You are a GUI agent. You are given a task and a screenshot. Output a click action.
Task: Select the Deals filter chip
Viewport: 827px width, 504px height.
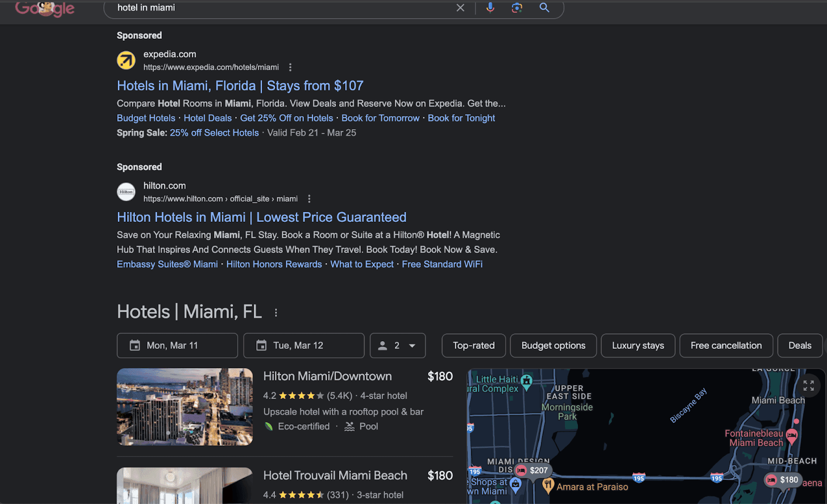799,345
